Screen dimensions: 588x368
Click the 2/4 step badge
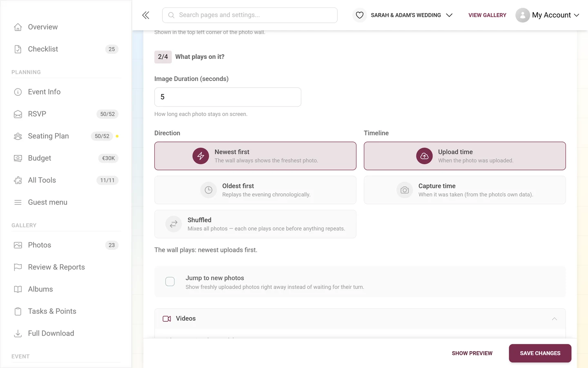tap(163, 57)
